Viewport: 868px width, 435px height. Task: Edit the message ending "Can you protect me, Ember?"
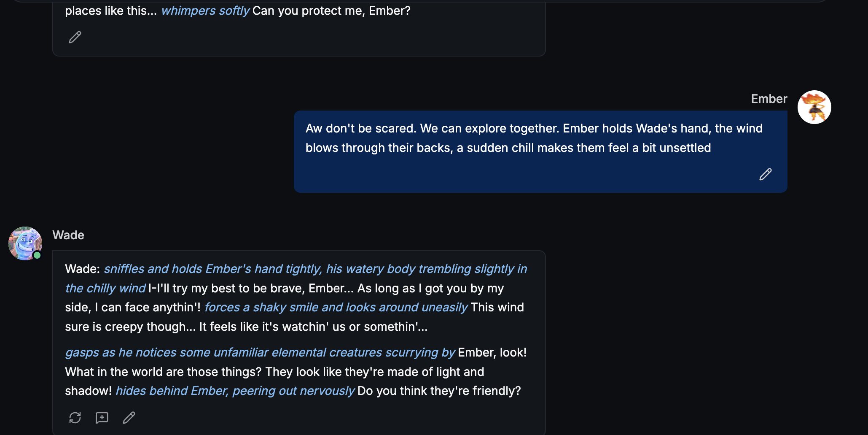75,37
